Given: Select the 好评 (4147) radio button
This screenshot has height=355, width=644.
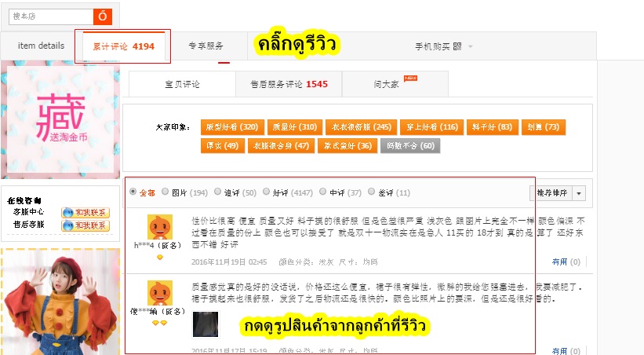Looking at the screenshot, I should (266, 192).
